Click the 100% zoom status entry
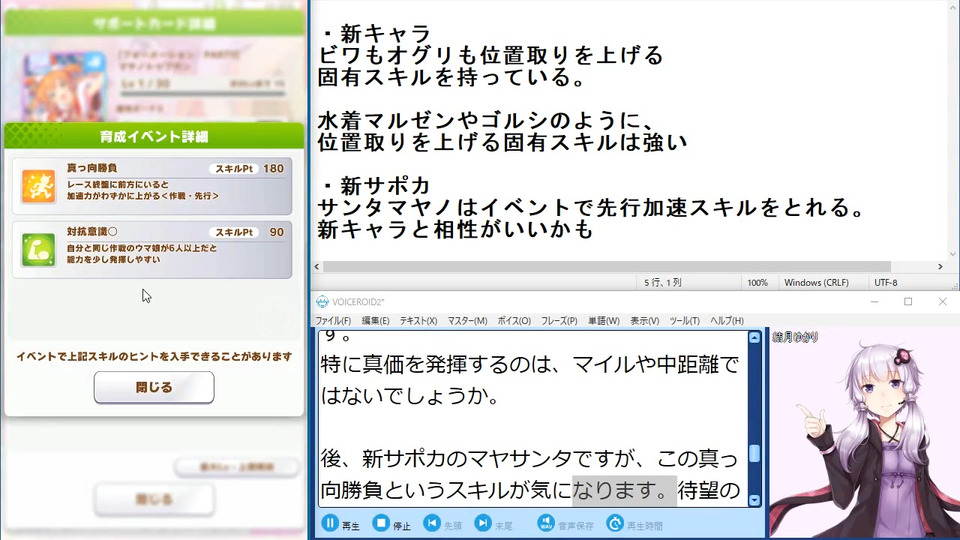Image resolution: width=960 pixels, height=540 pixels. click(x=757, y=282)
